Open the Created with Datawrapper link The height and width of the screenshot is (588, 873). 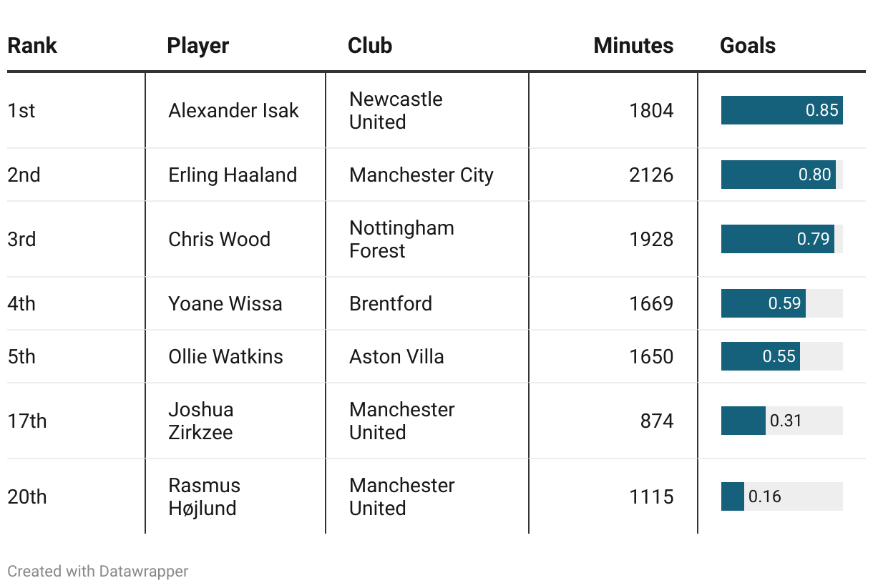coord(98,571)
